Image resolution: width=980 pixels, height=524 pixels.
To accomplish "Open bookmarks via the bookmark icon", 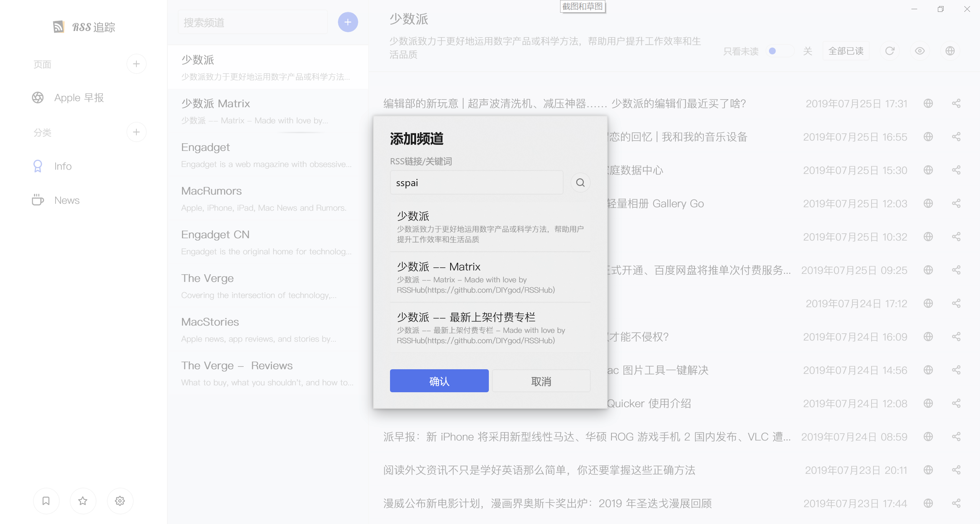I will click(46, 501).
